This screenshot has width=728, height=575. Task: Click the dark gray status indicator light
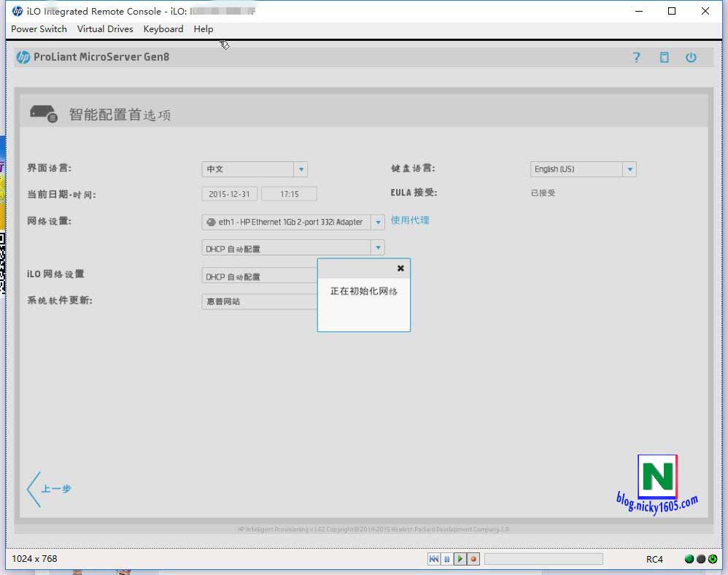[x=701, y=559]
